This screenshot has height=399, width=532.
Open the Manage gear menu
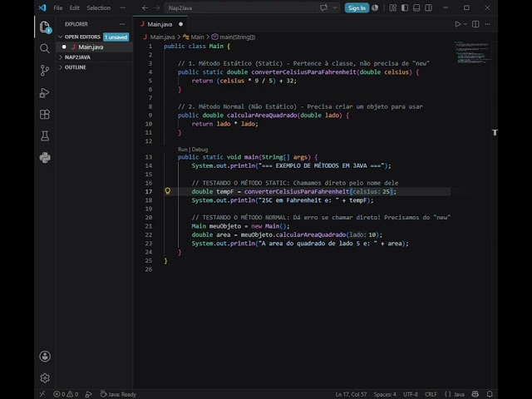click(45, 378)
